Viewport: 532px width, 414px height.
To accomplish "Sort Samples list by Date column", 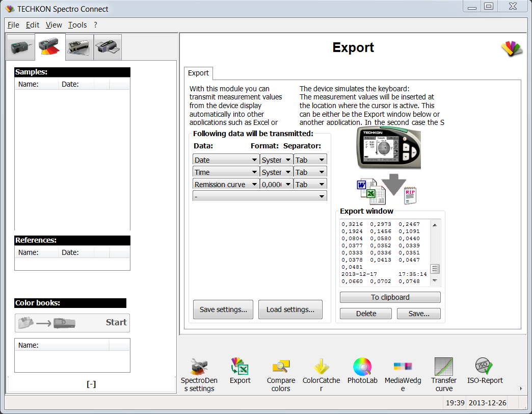I will tap(76, 84).
